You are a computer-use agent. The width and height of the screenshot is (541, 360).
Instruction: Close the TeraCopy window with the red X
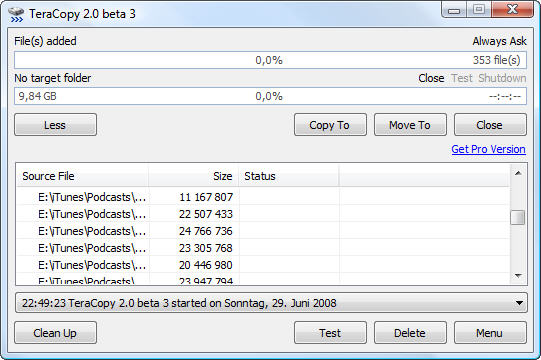[513, 9]
